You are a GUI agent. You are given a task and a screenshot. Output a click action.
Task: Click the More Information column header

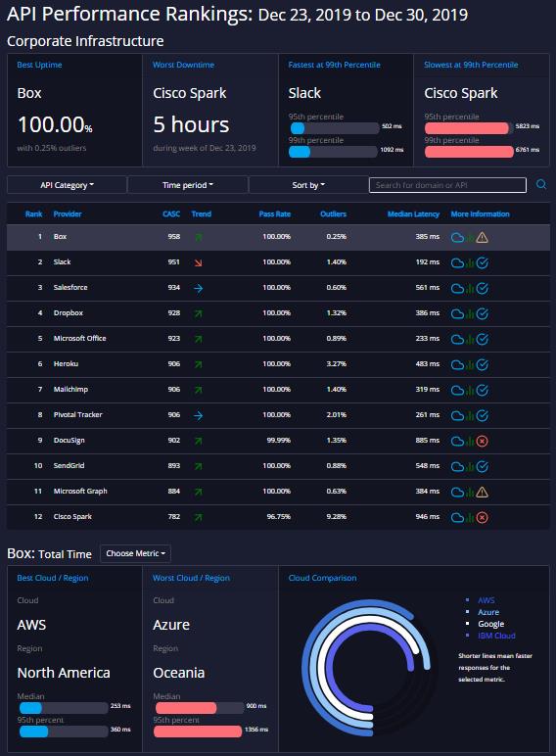point(480,214)
